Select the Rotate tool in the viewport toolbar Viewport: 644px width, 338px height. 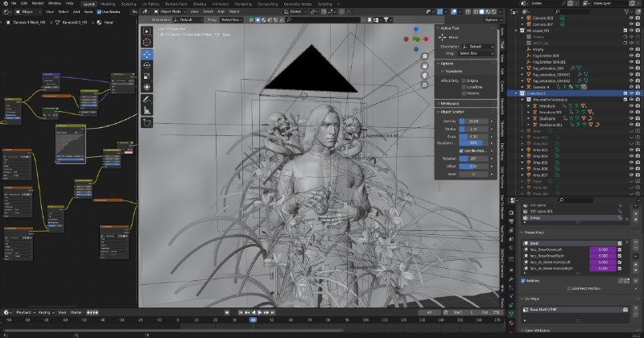pos(147,65)
